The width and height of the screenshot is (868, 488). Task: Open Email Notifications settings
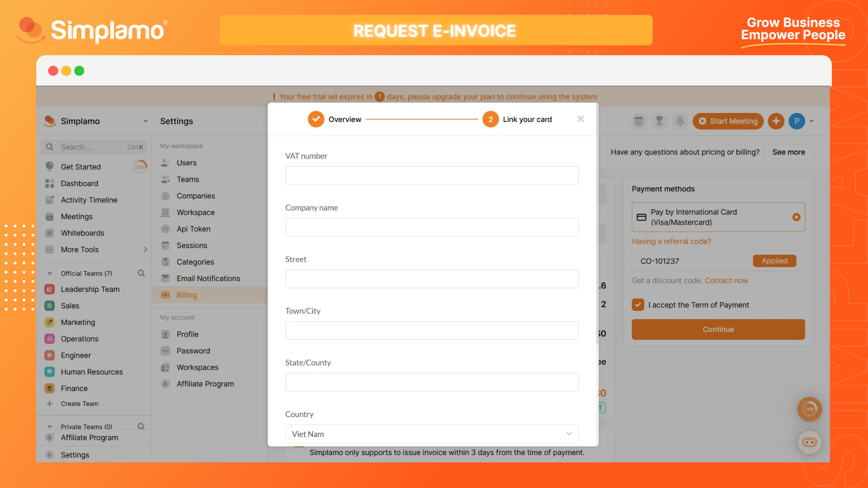tap(208, 278)
